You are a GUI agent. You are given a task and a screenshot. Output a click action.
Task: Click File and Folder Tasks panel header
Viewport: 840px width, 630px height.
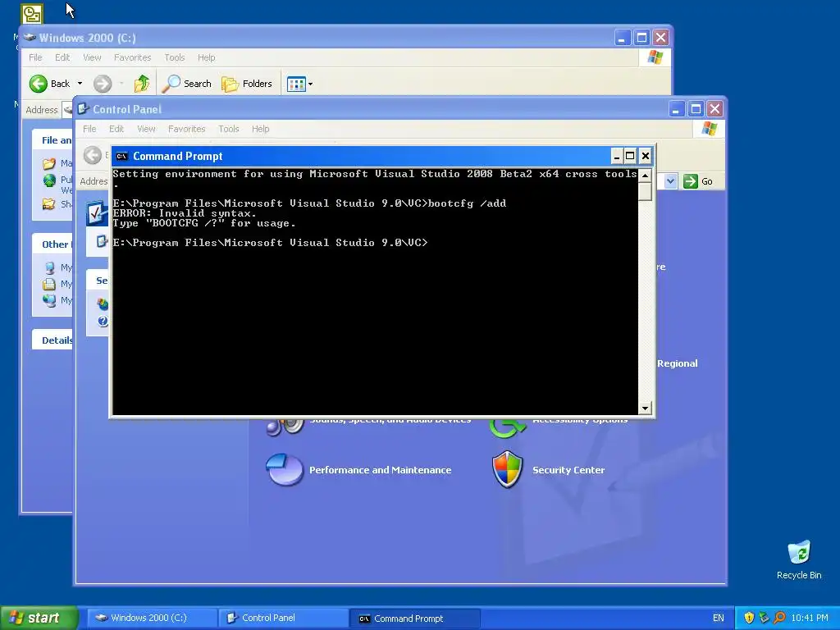(52, 139)
